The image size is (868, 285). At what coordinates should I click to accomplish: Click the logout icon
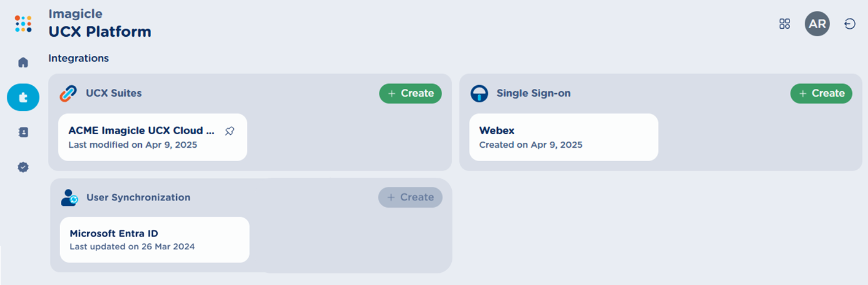tap(850, 24)
